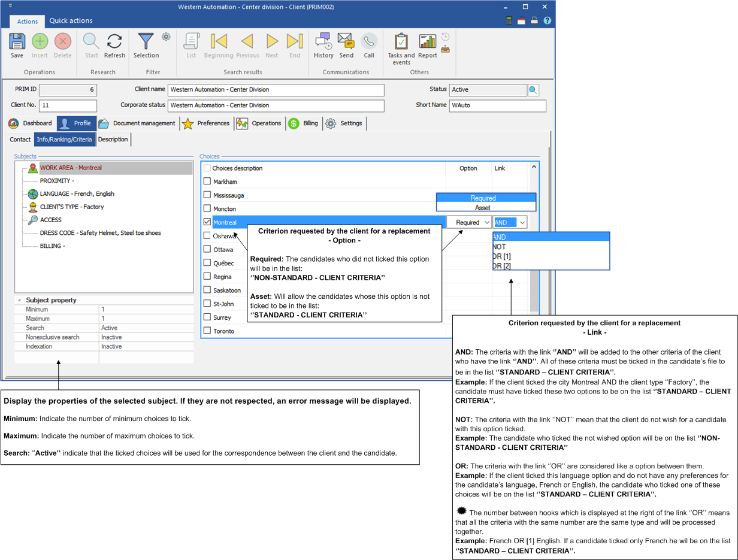738x560 pixels.
Task: Click the Start search magnifier icon
Action: coord(91,41)
